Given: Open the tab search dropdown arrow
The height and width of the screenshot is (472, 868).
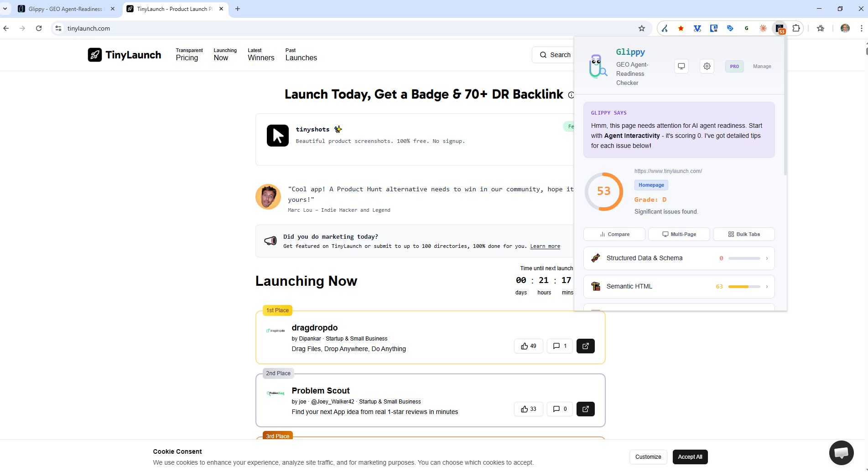Looking at the screenshot, I should click(x=5, y=9).
